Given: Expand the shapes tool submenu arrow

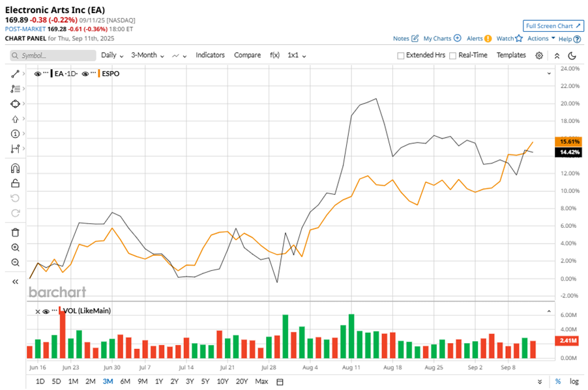Looking at the screenshot, I should [23, 104].
